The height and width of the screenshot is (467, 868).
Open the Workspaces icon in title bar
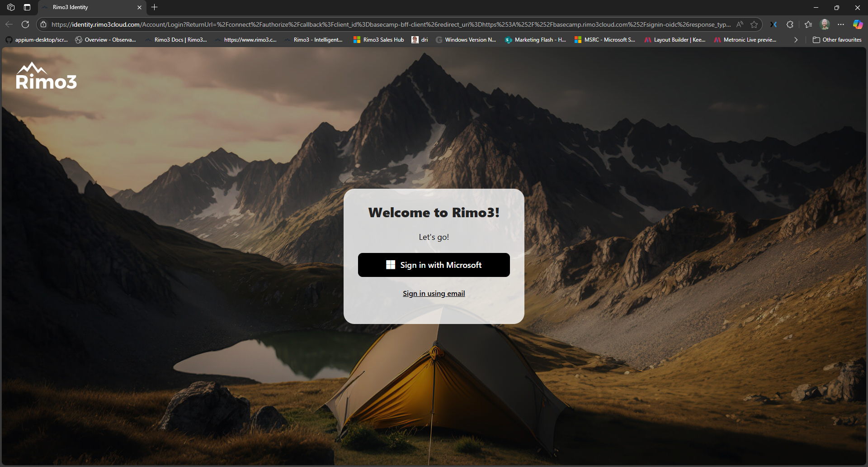click(x=11, y=7)
